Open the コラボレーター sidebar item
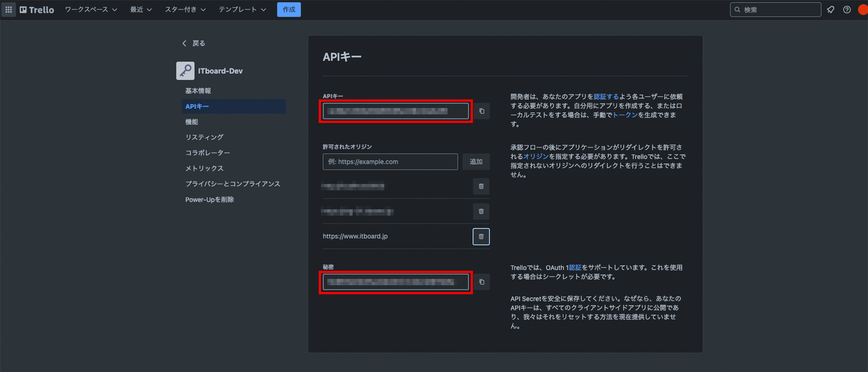This screenshot has width=868, height=372. click(208, 153)
